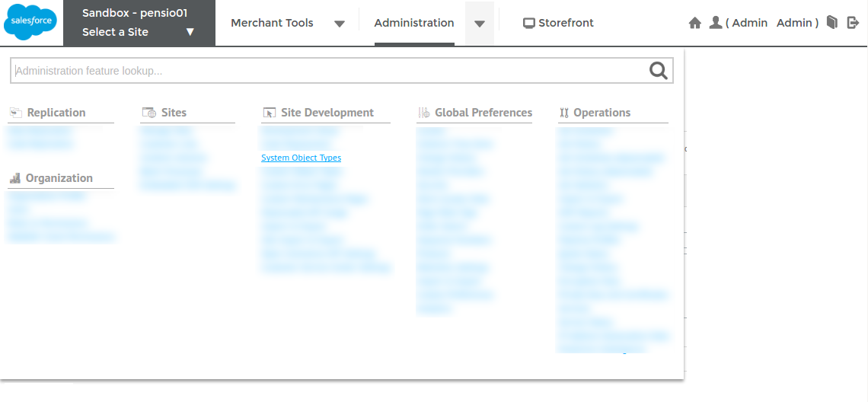Click the Organization section heading
The height and width of the screenshot is (402, 868).
tap(59, 178)
